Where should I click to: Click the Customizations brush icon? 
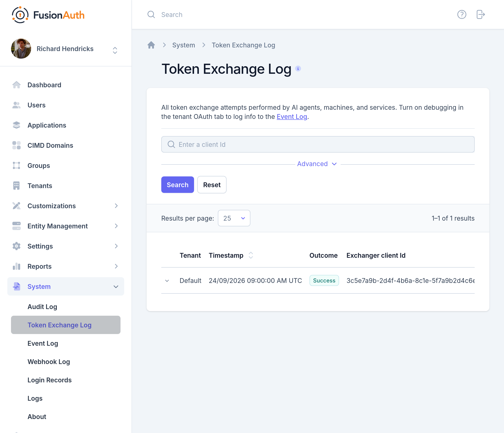tap(16, 206)
